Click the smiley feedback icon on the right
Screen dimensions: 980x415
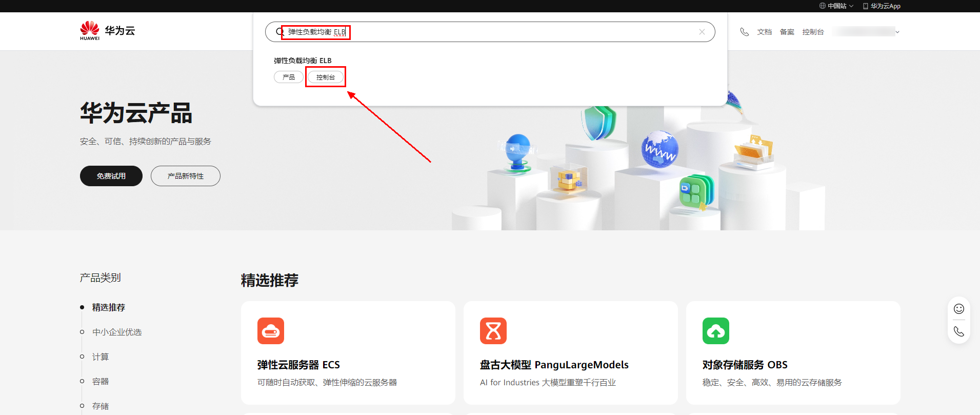point(959,309)
